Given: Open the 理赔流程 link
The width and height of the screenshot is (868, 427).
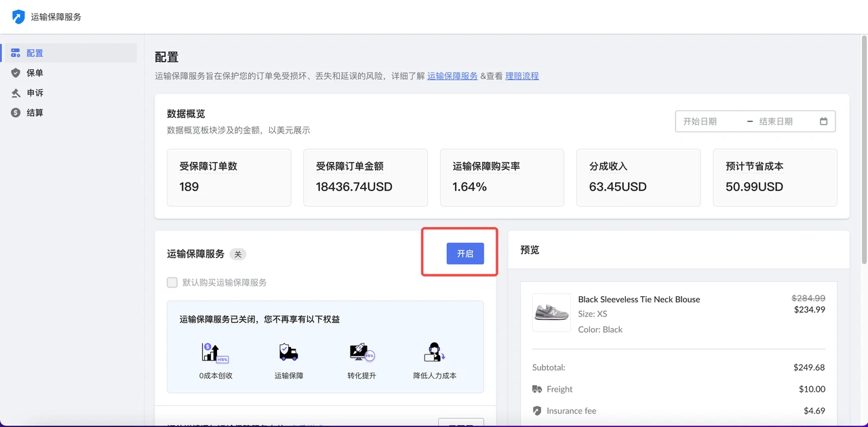Looking at the screenshot, I should click(522, 76).
